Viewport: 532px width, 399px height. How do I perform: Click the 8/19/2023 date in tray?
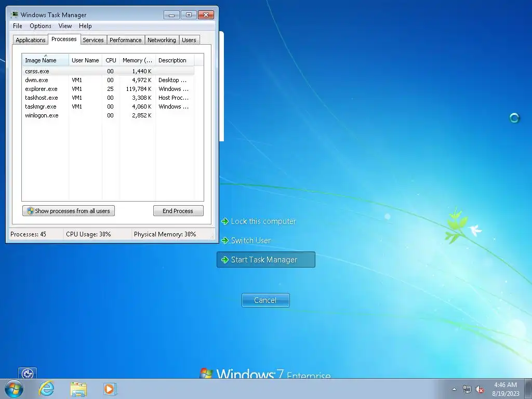506,394
